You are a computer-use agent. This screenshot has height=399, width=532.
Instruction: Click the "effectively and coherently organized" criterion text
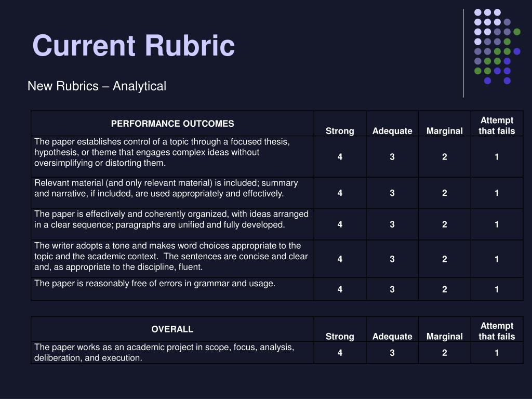(171, 219)
